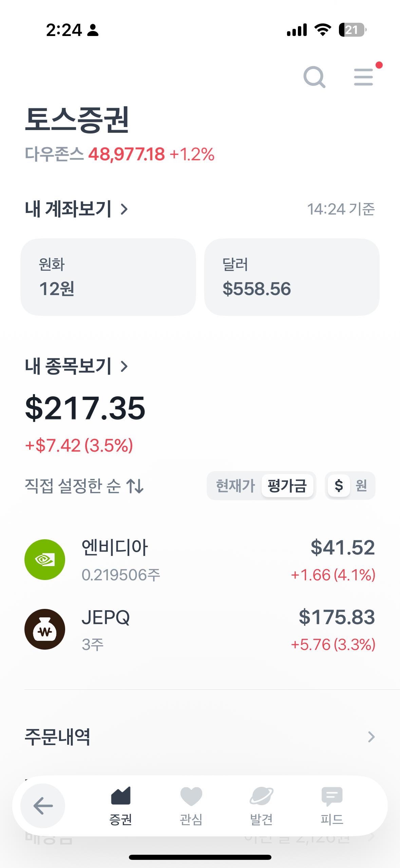Expand 내 계좌보기 chevron
The image size is (400, 868).
125,209
